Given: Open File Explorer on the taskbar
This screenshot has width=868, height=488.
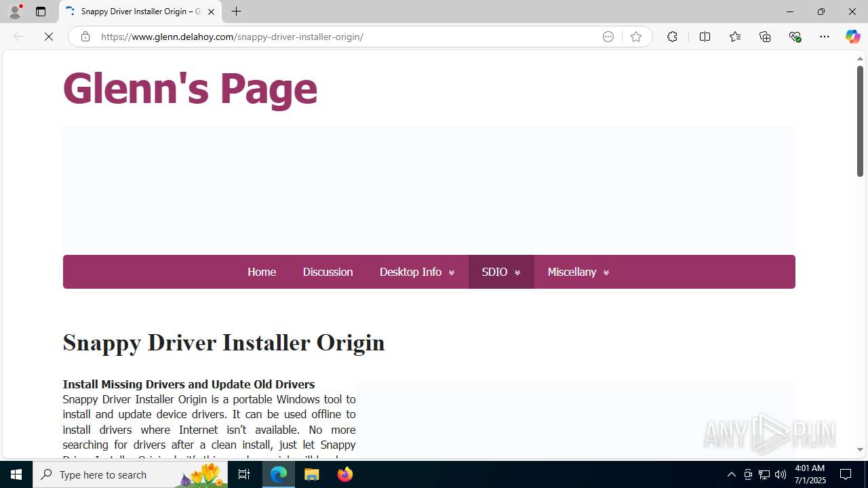Looking at the screenshot, I should click(312, 474).
